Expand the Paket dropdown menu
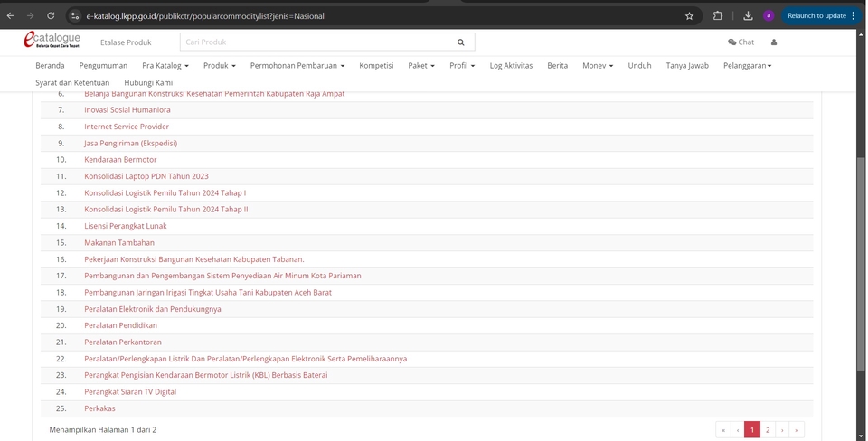 421,65
